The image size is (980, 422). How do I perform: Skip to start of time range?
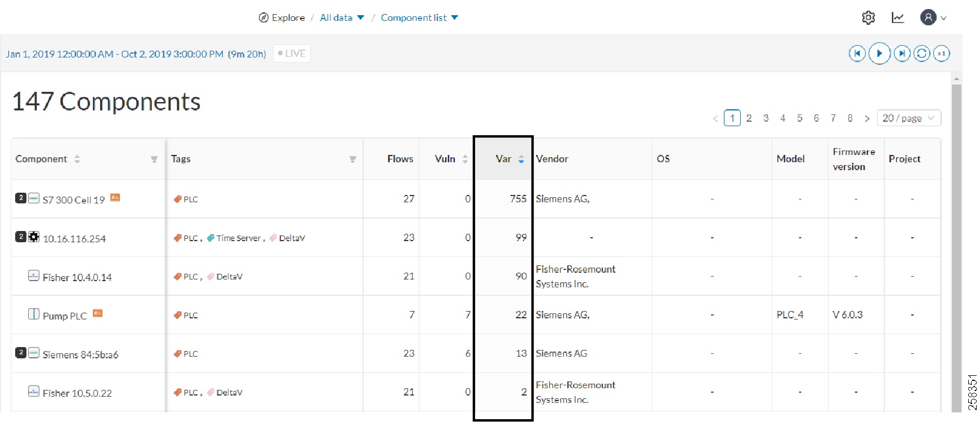click(857, 54)
